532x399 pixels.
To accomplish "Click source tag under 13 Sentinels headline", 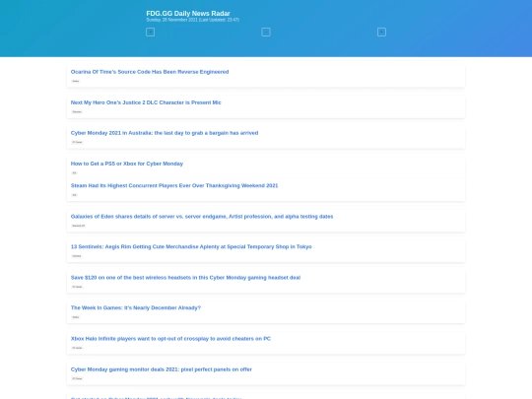I will pos(77,256).
